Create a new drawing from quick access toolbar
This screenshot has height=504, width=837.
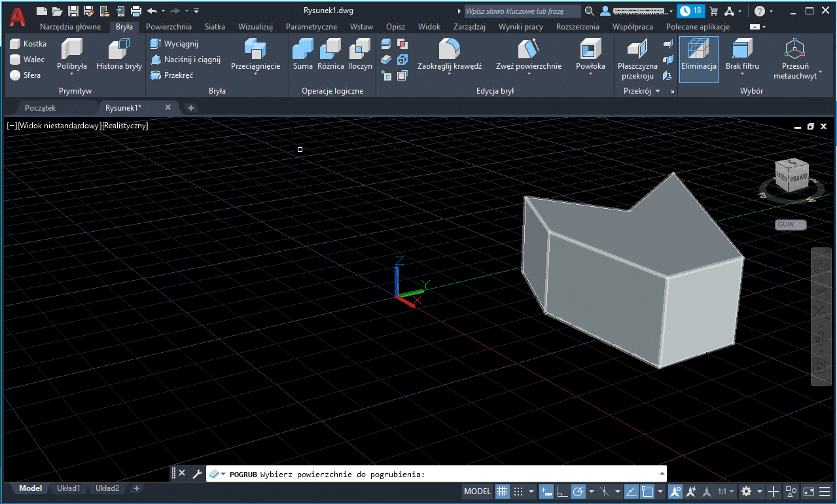pyautogui.click(x=42, y=11)
